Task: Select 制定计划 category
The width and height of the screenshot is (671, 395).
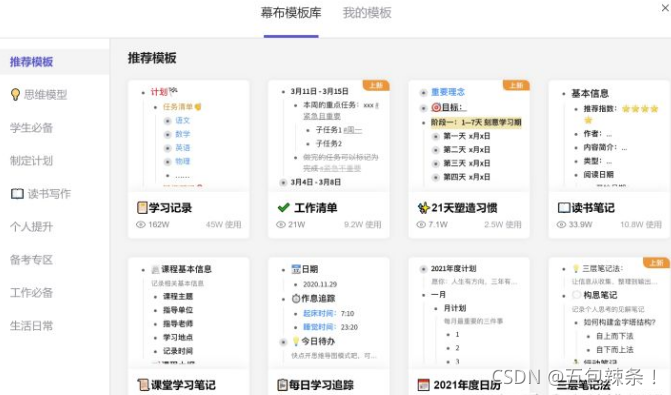Action: (31, 160)
